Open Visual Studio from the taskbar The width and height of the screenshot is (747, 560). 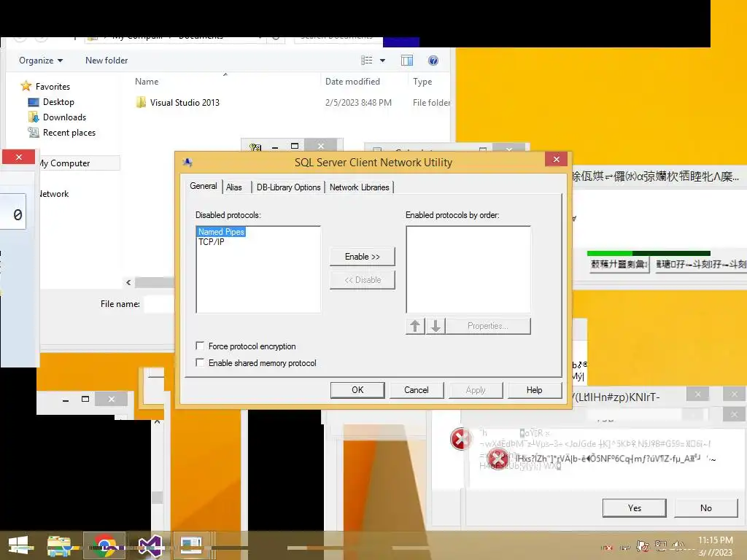coord(150,545)
